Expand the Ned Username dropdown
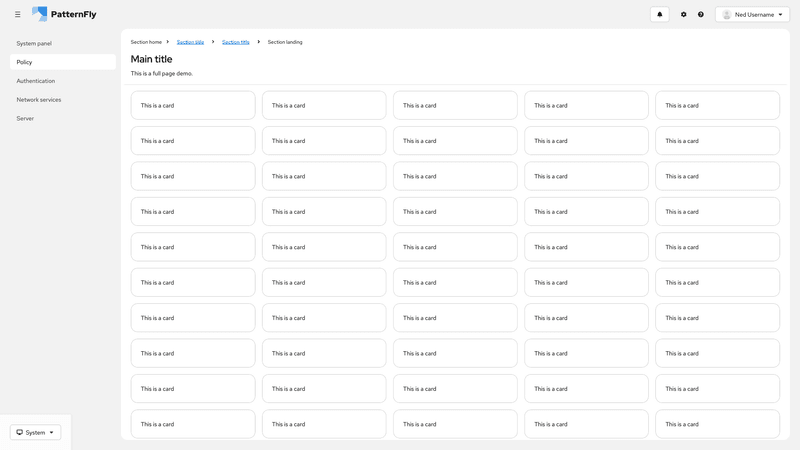Viewport: 800px width, 450px height. coord(780,14)
